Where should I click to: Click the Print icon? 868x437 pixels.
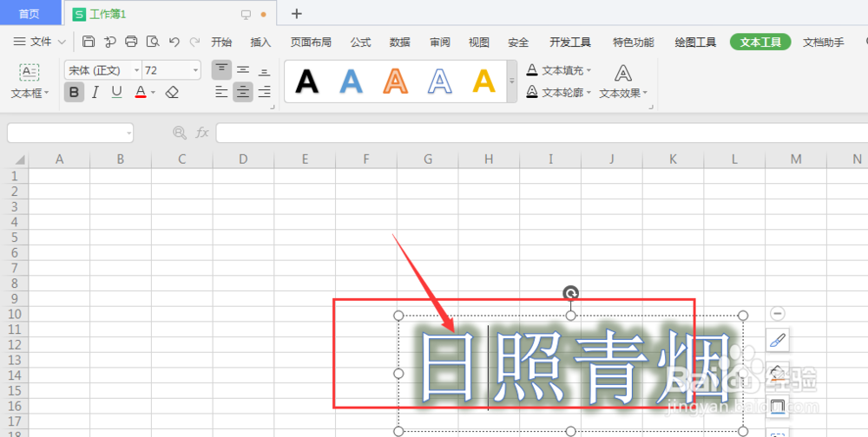click(131, 42)
